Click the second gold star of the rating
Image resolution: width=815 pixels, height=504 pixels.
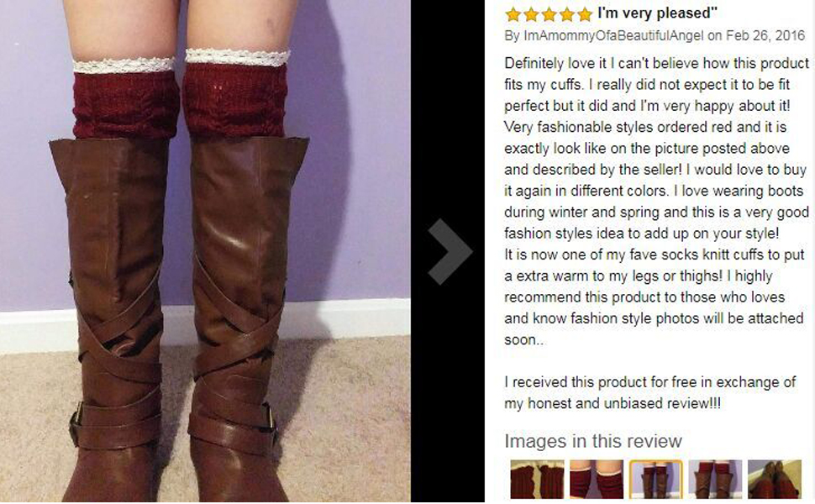click(531, 14)
